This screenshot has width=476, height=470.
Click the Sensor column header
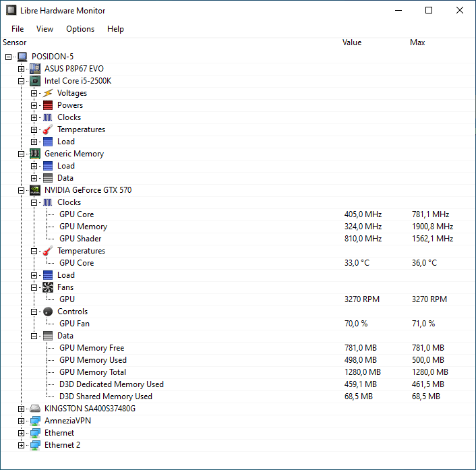[x=15, y=42]
